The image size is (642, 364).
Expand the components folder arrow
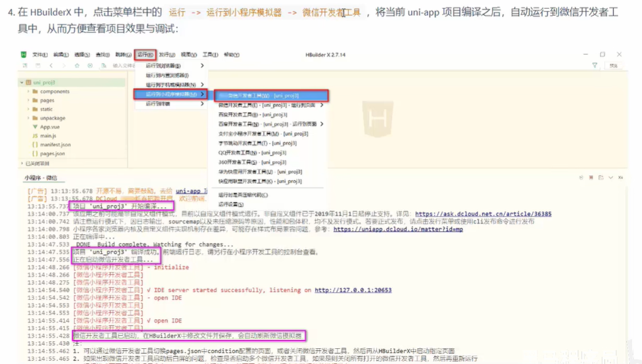pyautogui.click(x=28, y=91)
